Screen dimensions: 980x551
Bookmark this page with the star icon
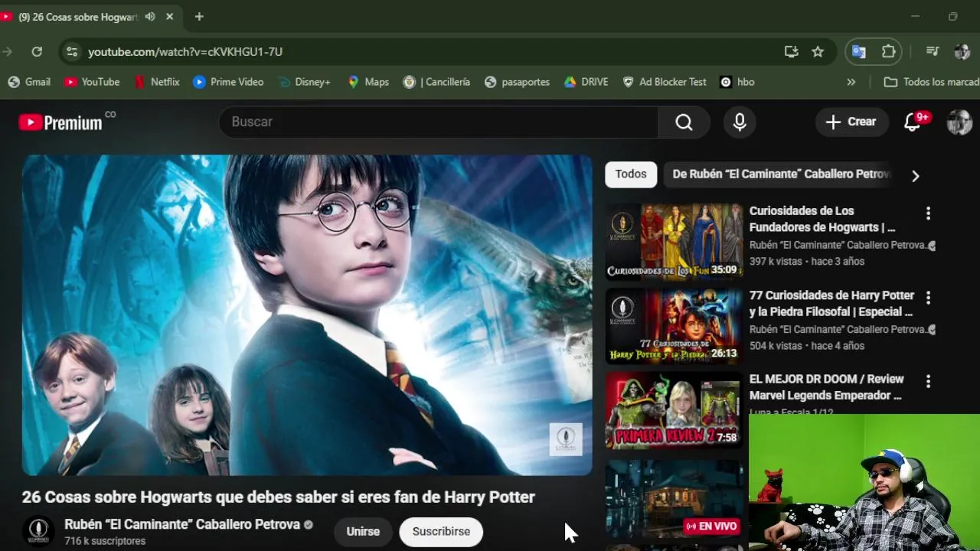pos(818,52)
